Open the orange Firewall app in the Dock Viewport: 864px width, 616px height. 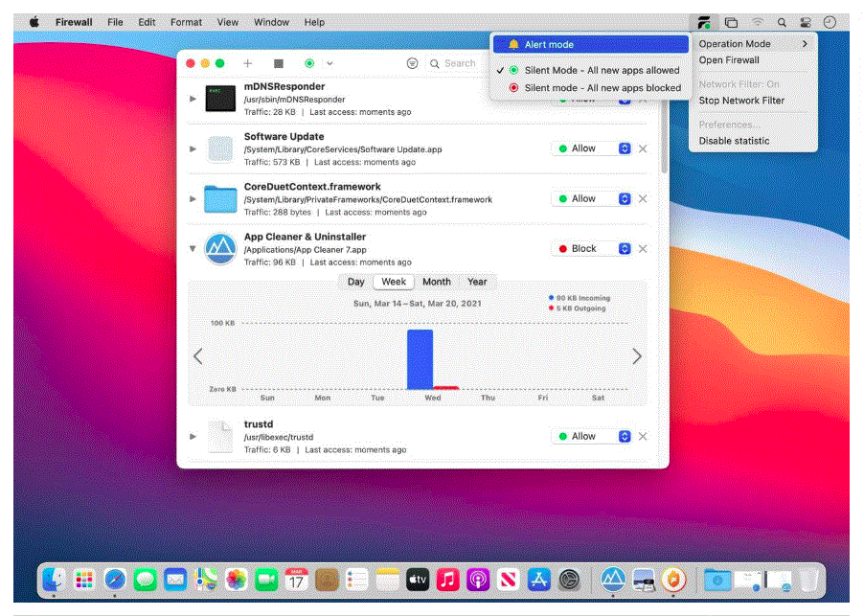click(x=673, y=580)
